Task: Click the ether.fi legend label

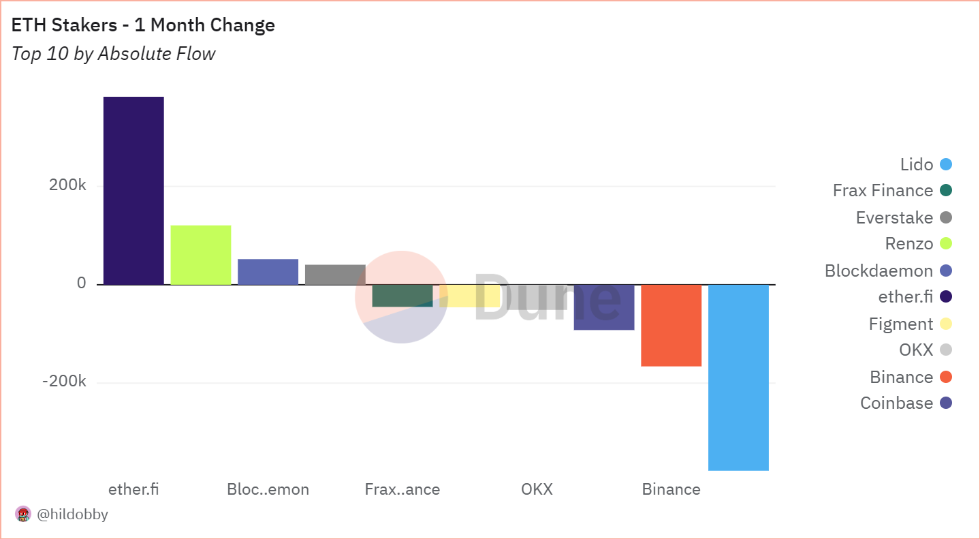Action: pos(906,297)
